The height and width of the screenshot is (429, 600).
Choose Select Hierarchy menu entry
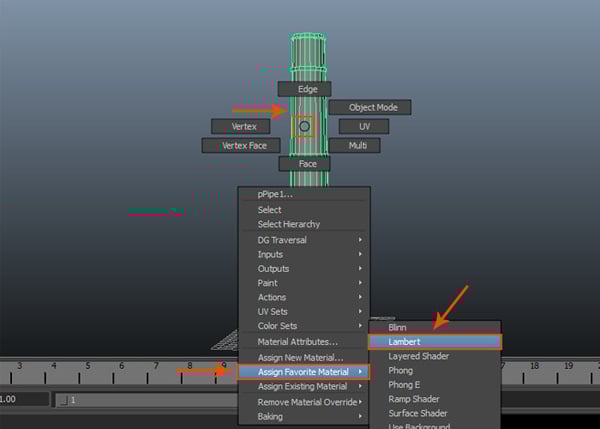tap(289, 225)
